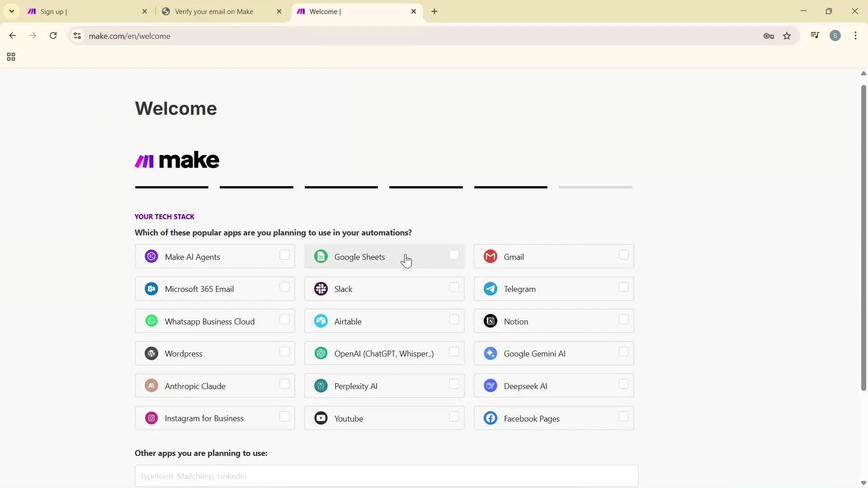
Task: Click the Gmail logo icon
Action: 491,256
